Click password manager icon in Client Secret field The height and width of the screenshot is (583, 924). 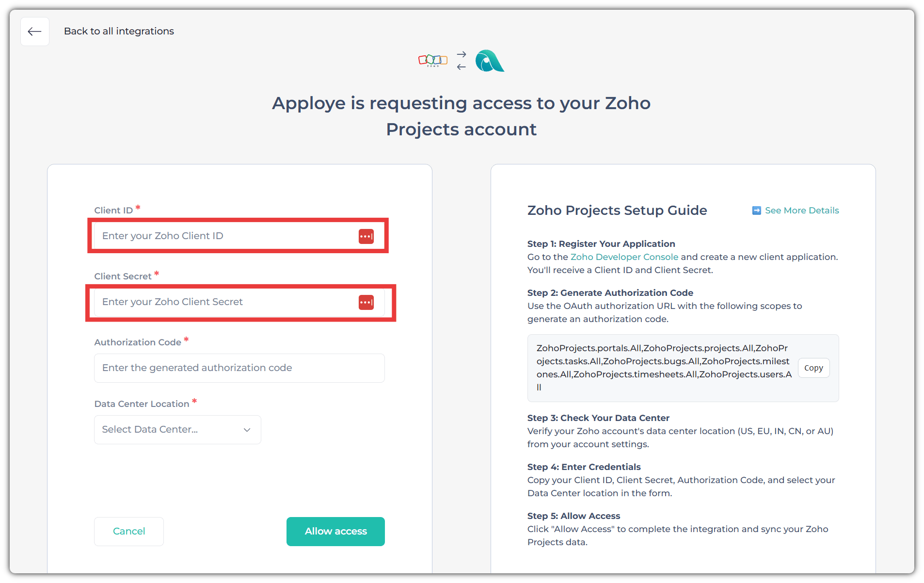[x=366, y=302]
